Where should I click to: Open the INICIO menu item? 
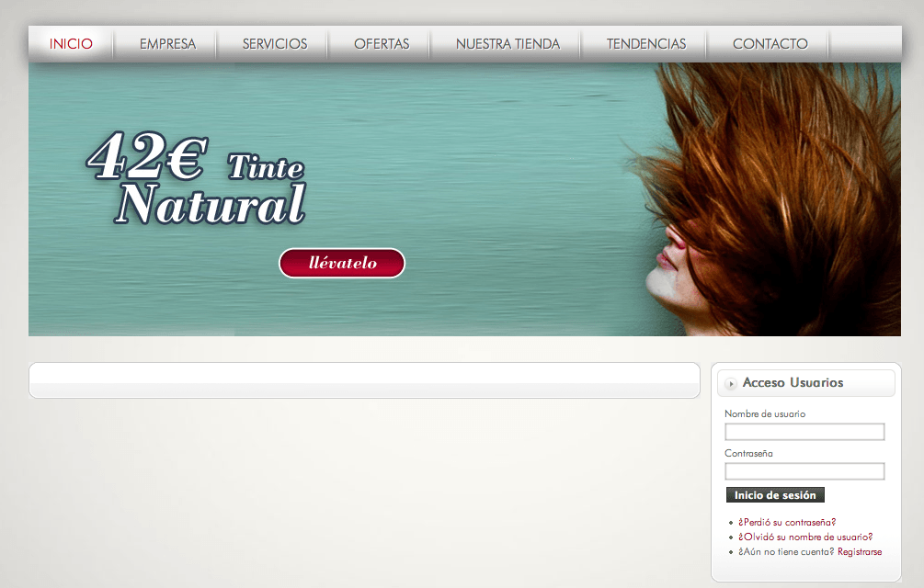(x=71, y=44)
